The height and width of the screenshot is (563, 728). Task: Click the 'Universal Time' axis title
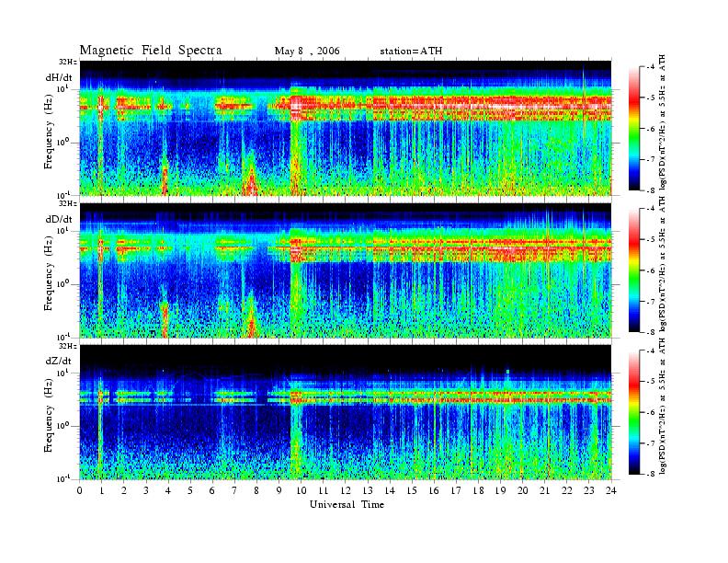[x=347, y=504]
